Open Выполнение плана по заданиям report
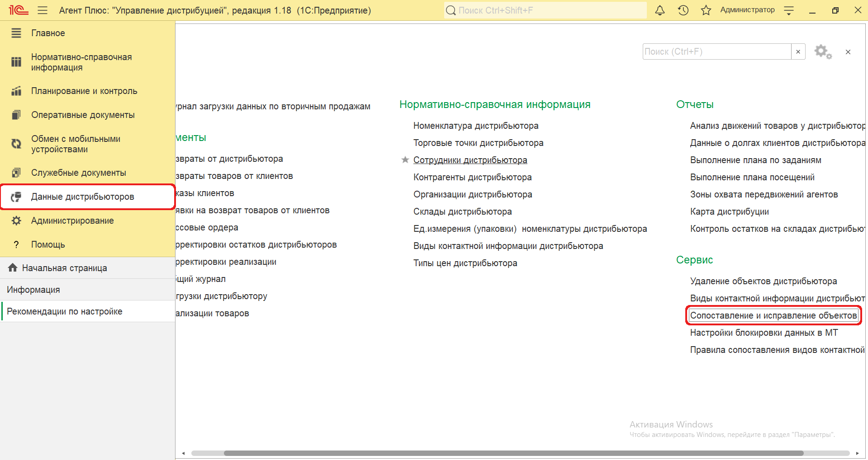This screenshot has width=868, height=460. click(x=756, y=160)
